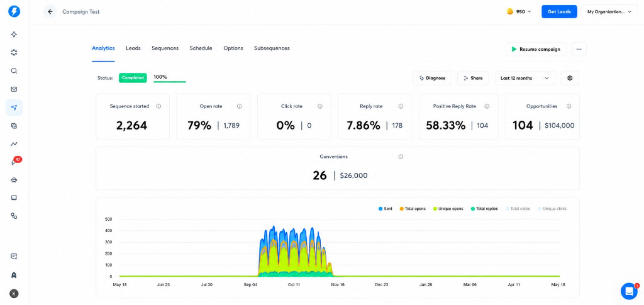Go back using the left arrow
This screenshot has width=644, height=305.
tap(50, 11)
